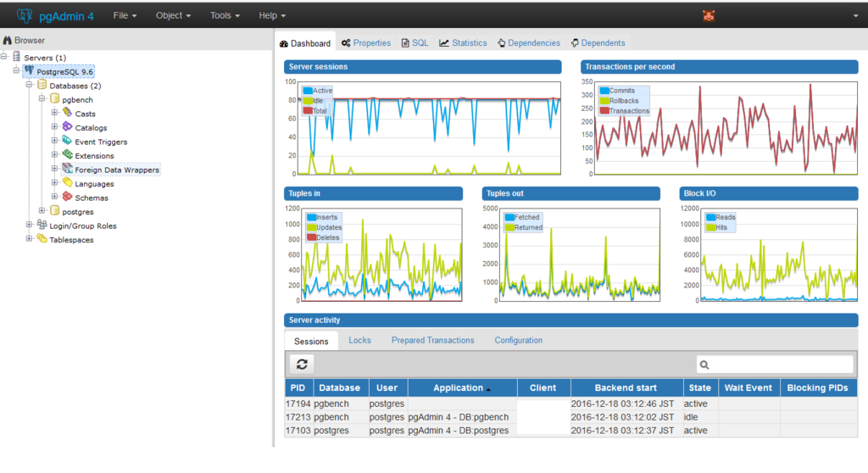Expand the Extensions node

coord(55,154)
